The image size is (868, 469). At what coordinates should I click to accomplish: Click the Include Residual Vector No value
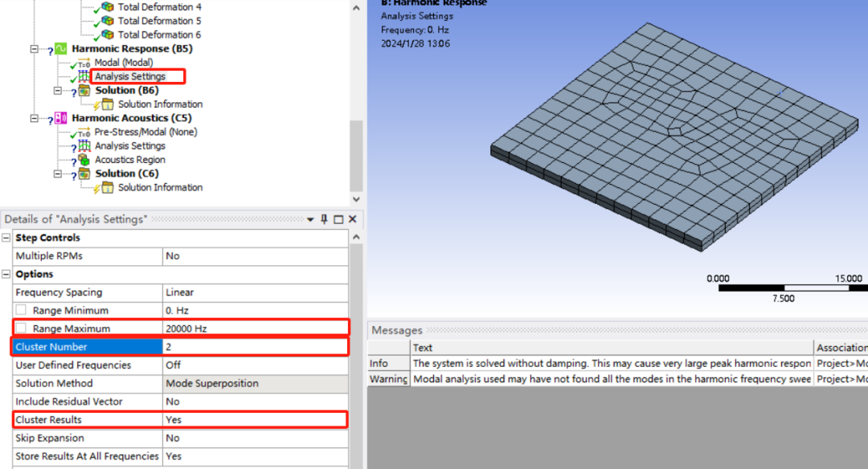[x=256, y=402]
